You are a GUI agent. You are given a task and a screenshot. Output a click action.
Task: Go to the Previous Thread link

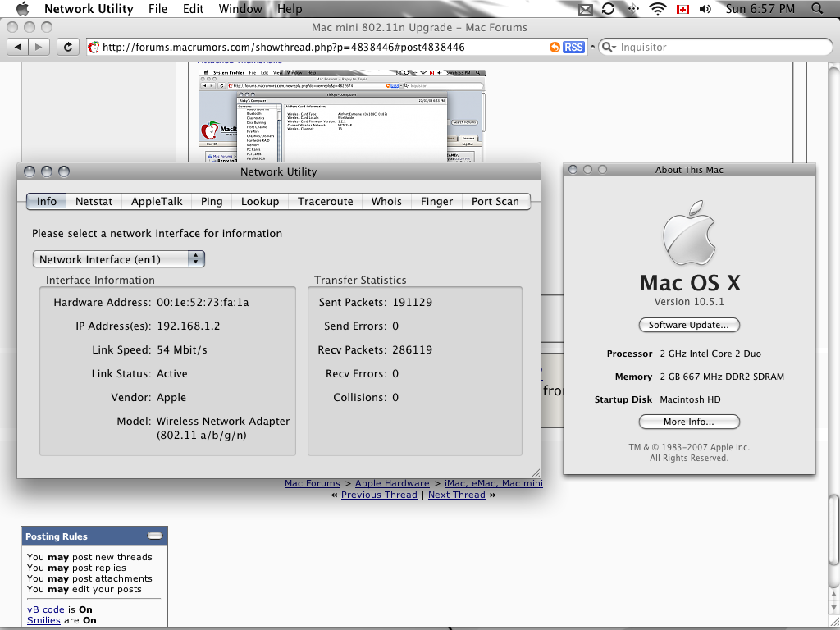379,495
